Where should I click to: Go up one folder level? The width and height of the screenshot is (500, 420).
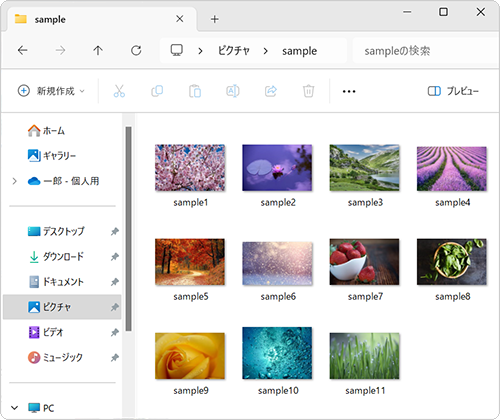(98, 51)
